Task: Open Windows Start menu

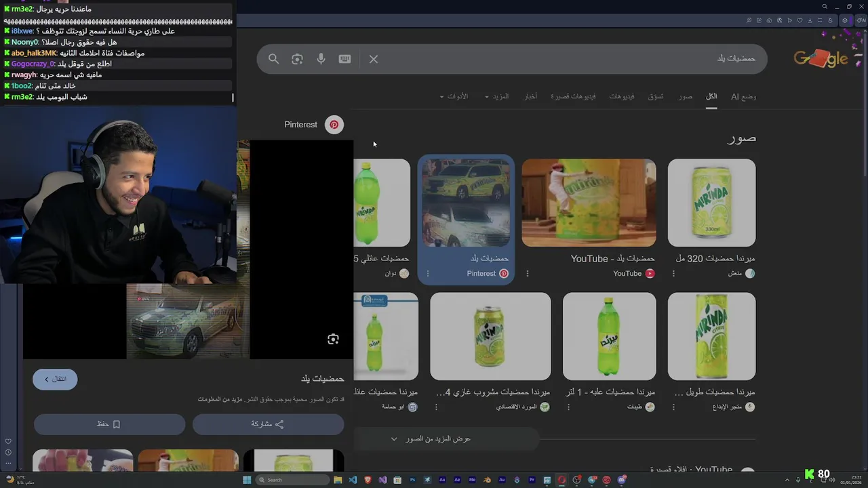Action: tap(247, 480)
